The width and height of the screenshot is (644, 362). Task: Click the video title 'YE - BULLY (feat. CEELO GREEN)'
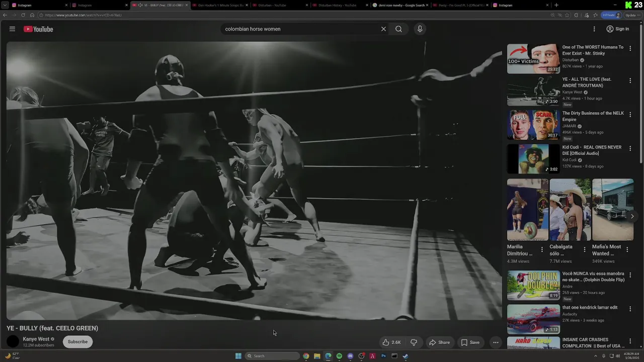point(52,328)
